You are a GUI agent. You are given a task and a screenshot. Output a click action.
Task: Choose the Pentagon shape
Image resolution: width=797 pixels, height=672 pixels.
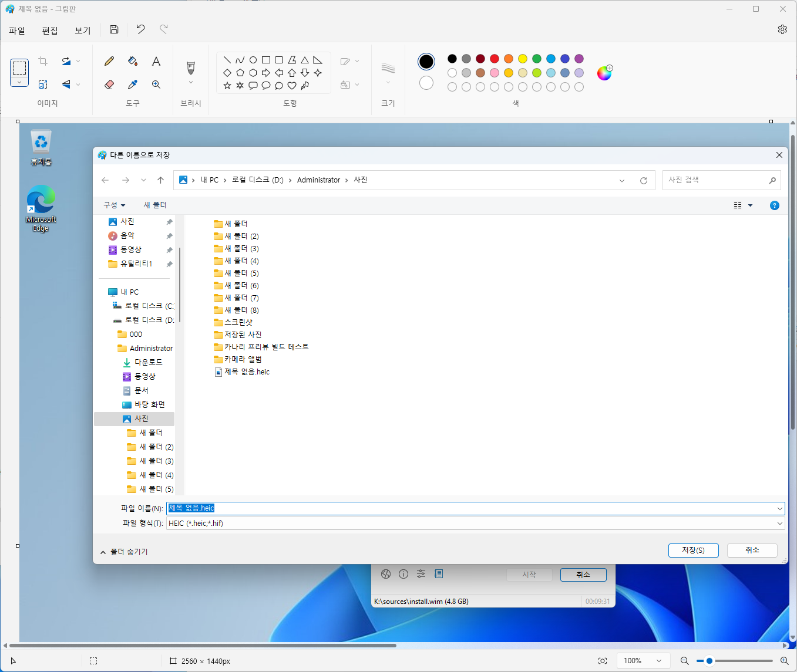click(240, 73)
